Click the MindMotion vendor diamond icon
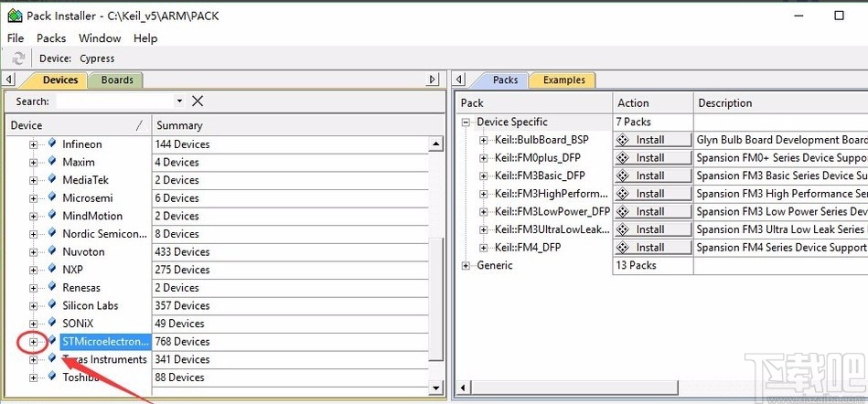This screenshot has height=404, width=868. tap(52, 215)
